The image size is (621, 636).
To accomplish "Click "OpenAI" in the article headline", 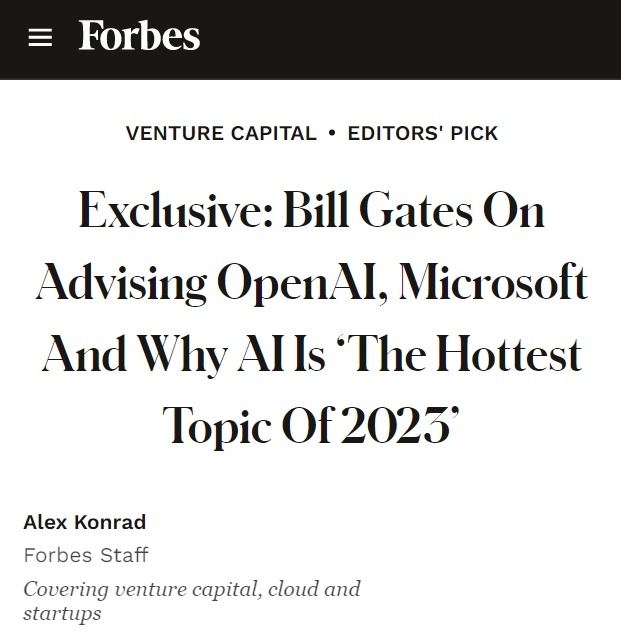I will pyautogui.click(x=301, y=284).
